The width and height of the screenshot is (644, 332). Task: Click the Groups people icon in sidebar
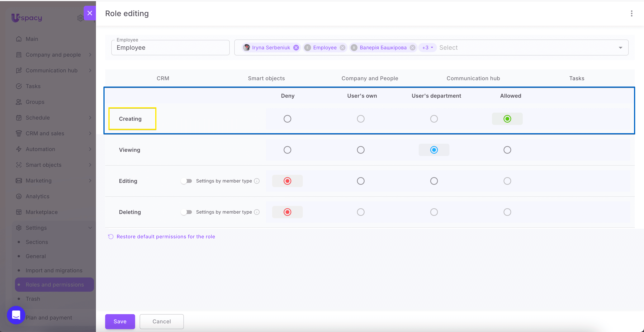pyautogui.click(x=19, y=102)
